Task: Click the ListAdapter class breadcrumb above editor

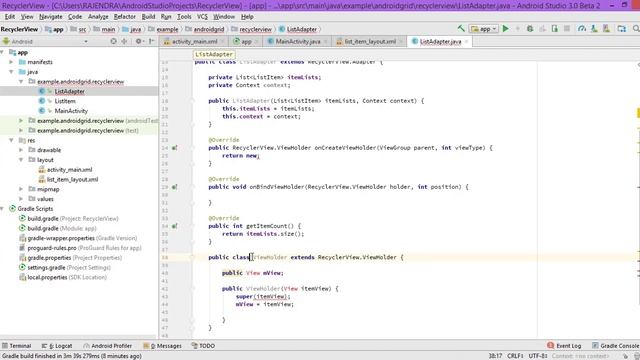Action: click(213, 54)
